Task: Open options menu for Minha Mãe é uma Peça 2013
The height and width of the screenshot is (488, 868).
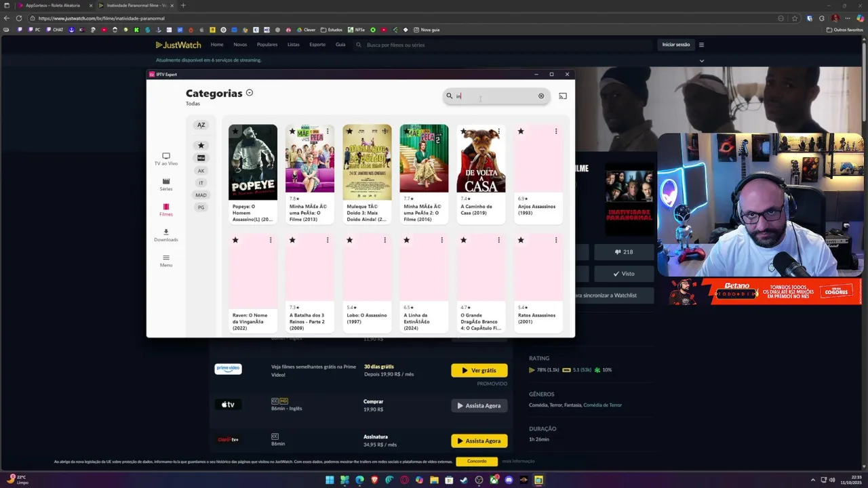Action: (x=328, y=131)
